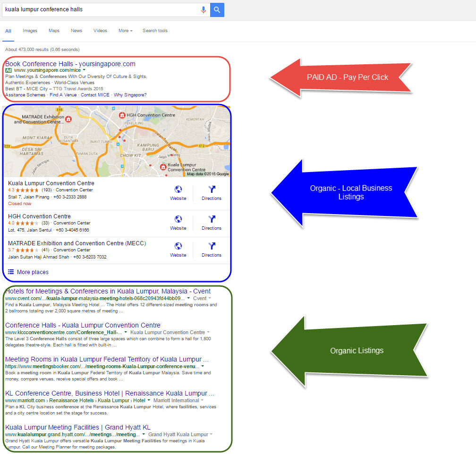Click the '+60 3-2333 2888' phone number
Screen dimensions: 476x457
pos(70,197)
